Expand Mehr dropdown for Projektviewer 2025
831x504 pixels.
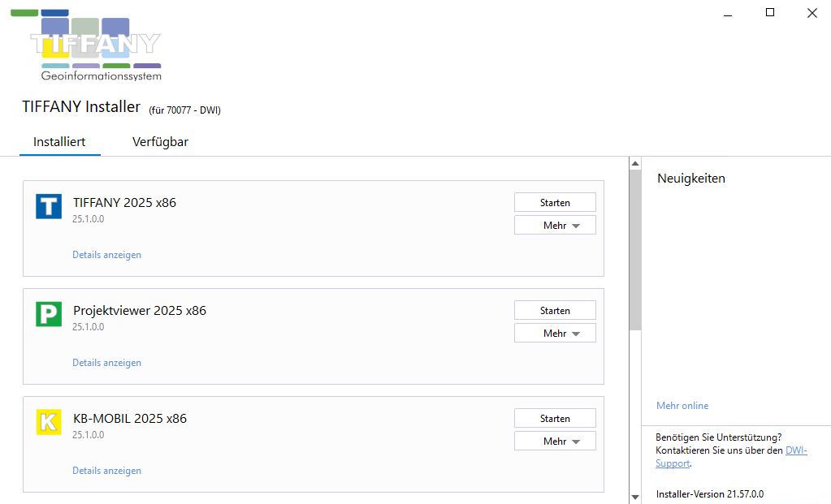tap(555, 334)
